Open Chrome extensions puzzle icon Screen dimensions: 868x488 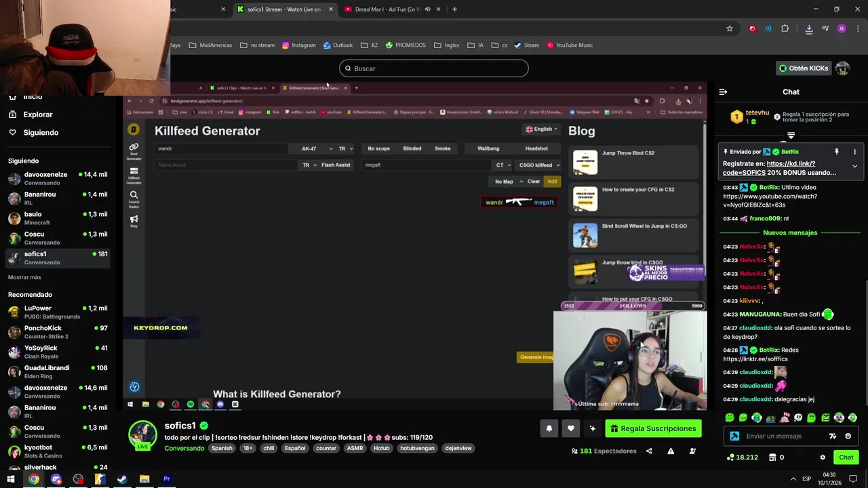tap(785, 28)
